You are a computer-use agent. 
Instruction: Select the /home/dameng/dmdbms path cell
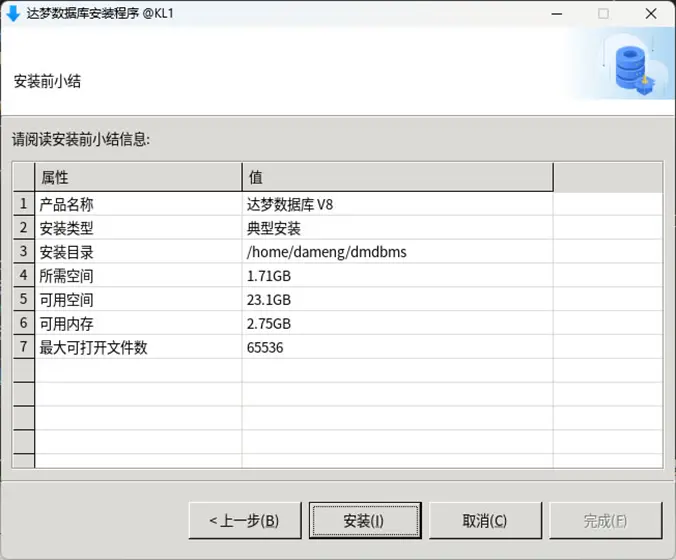397,252
